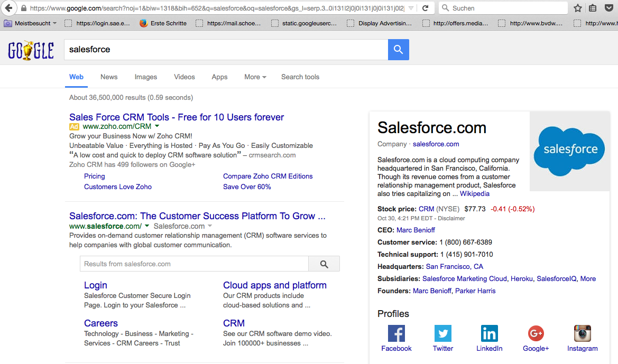
Task: Click the Pocket icon in toolbar
Action: pos(609,8)
